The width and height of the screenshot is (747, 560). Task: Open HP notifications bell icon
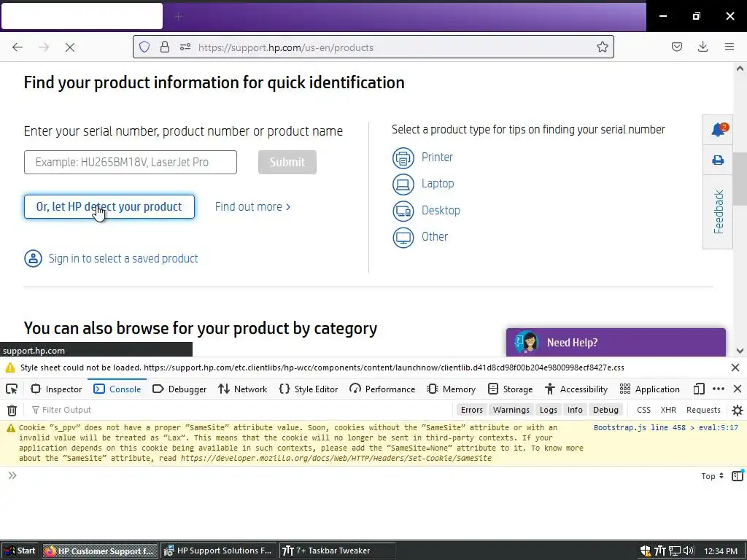(718, 130)
